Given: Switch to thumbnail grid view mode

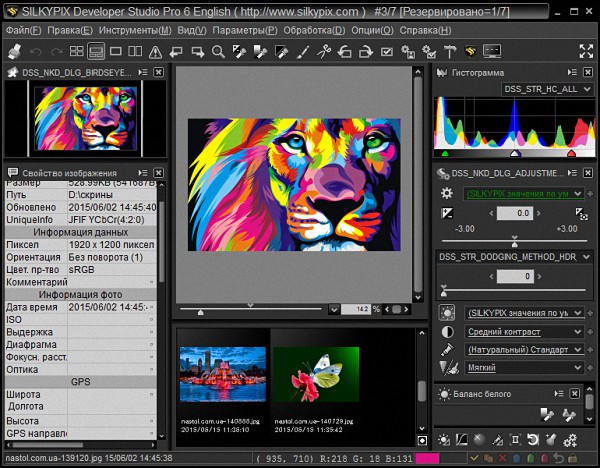Looking at the screenshot, I should coord(77,51).
